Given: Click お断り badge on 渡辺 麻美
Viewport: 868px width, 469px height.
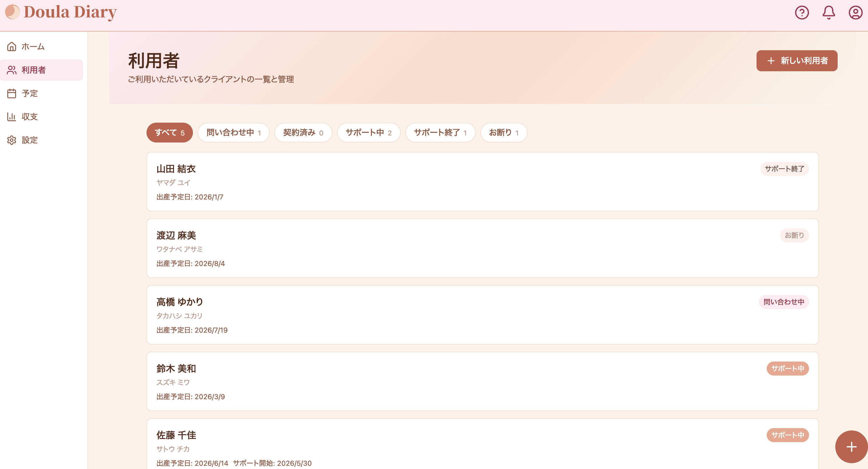Looking at the screenshot, I should coord(794,235).
